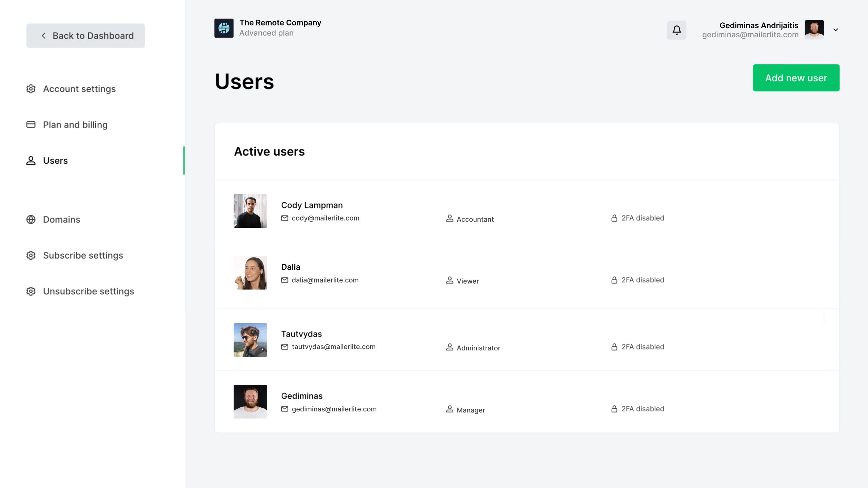Click the gear icon beside Unsubscribe settings

(x=31, y=291)
